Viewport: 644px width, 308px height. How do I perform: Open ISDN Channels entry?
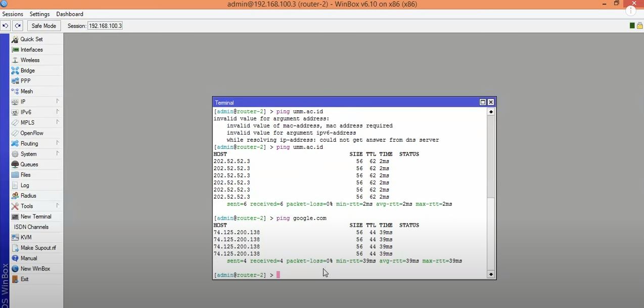(x=31, y=227)
